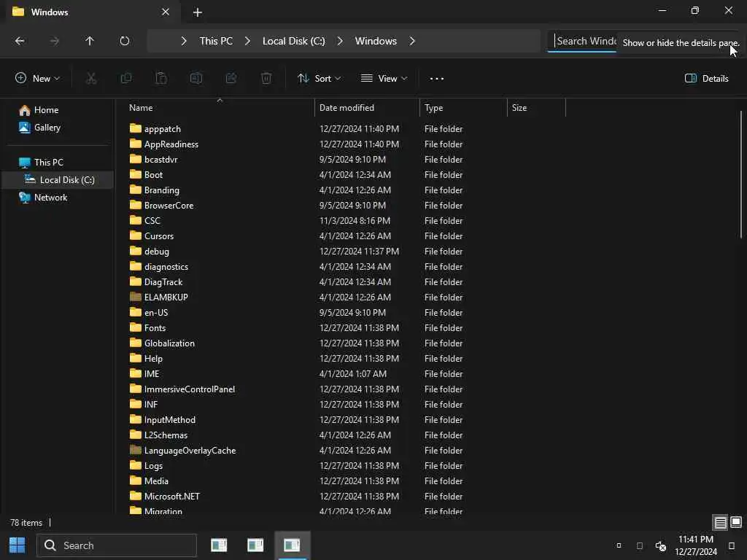Switch to first taskbar Explorer window
This screenshot has width=747, height=560.
point(219,545)
